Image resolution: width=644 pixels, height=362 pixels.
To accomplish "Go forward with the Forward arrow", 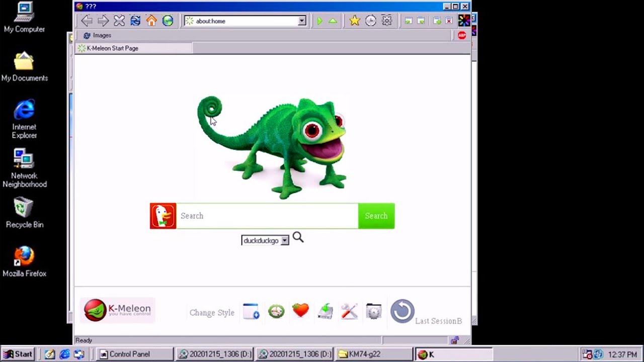I will click(103, 21).
